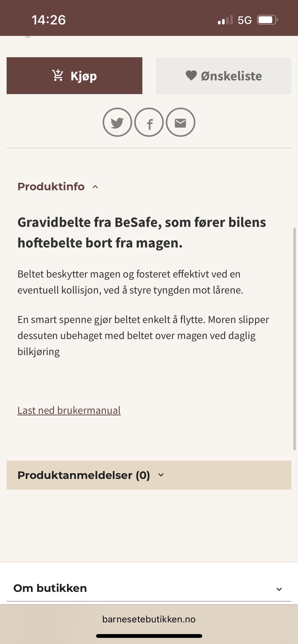Expand the Produktanmeldelser section
The image size is (298, 644).
coord(161,475)
